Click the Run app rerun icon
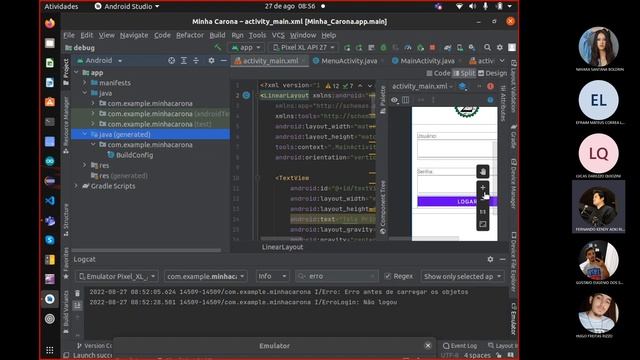 pos(347,48)
